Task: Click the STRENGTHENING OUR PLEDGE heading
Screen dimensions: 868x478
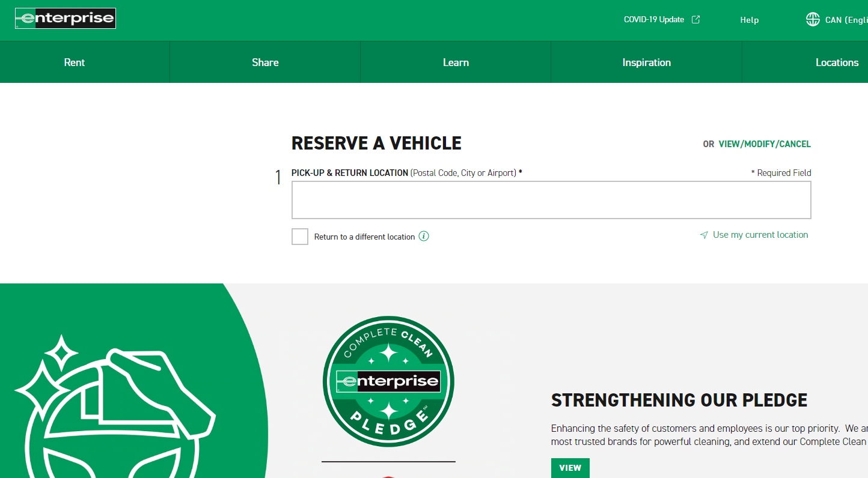Action: coord(679,400)
